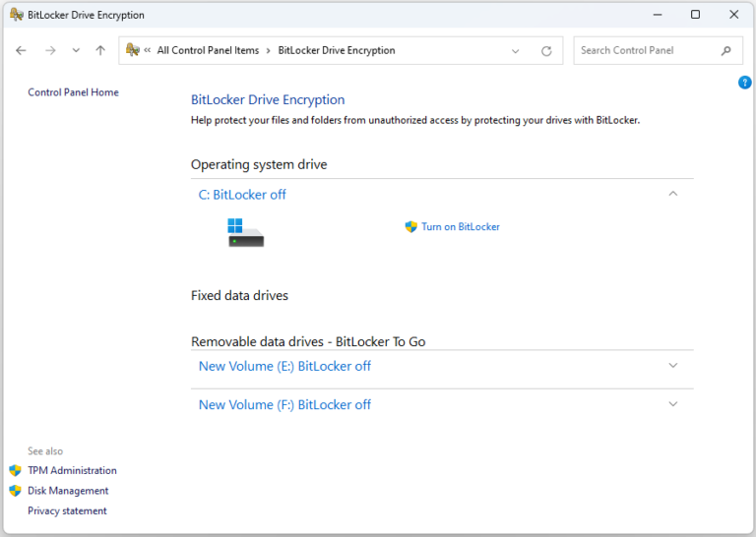Click the BitLocker Drive Encryption breadcrumb
The width and height of the screenshot is (756, 537).
(x=337, y=50)
